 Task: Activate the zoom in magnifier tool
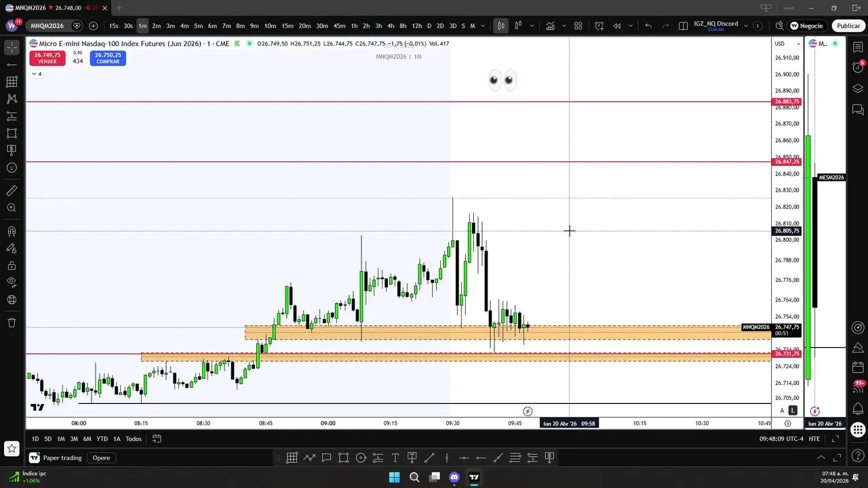click(12, 208)
